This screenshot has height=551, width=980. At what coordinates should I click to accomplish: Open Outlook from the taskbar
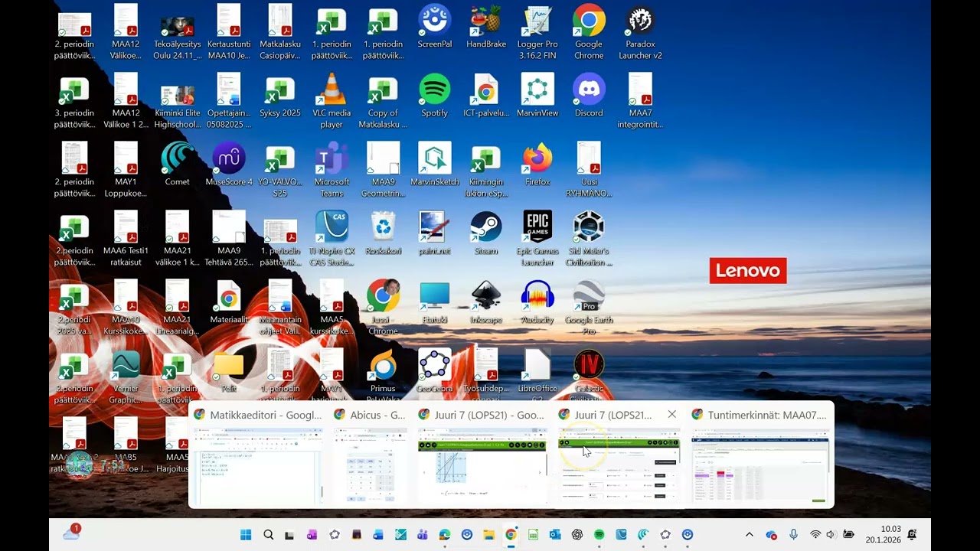point(555,534)
